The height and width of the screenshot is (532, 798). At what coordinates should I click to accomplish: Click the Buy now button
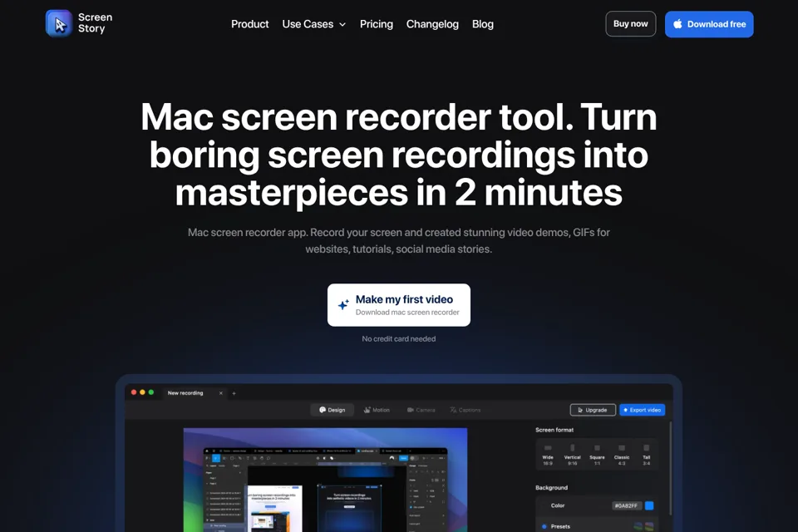point(631,24)
